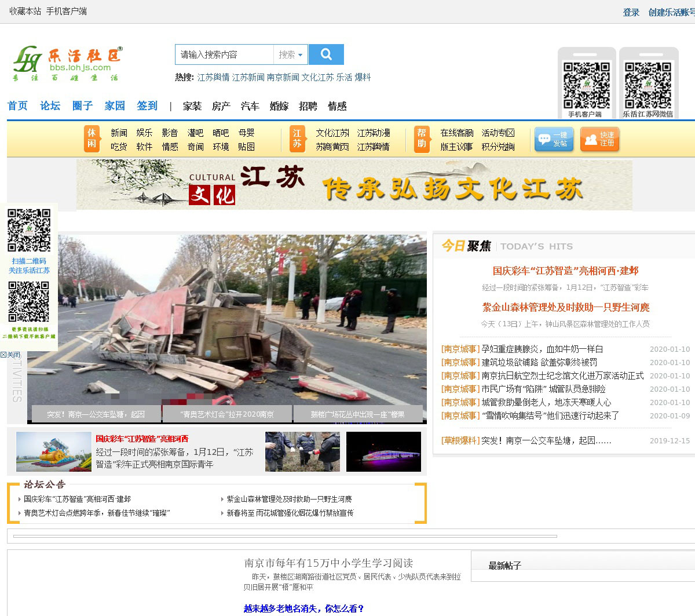Image resolution: width=695 pixels, height=616 pixels.
Task: Open article 孕妇重症胰腺炎，血如牛奶一样白
Action: 542,349
